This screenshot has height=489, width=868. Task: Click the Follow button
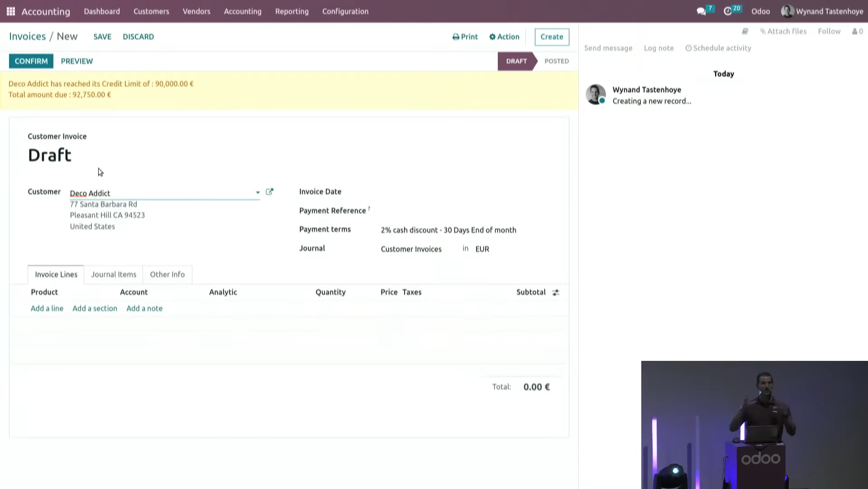[x=829, y=31]
